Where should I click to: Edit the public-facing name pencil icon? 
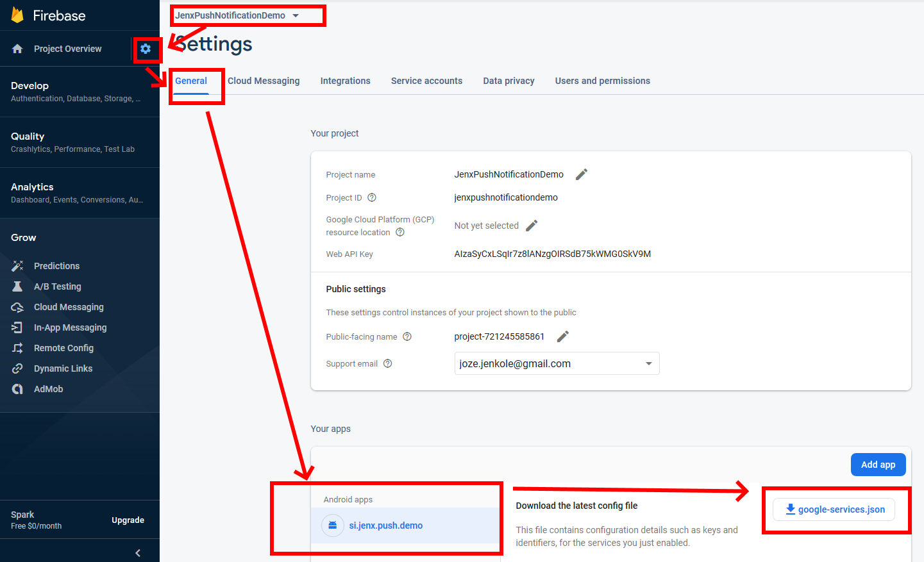[562, 336]
